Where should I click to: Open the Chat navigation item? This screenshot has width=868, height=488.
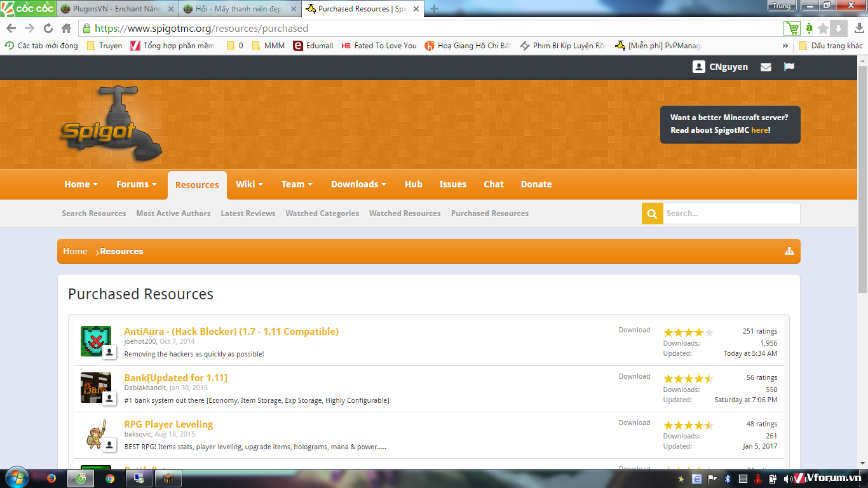(494, 184)
